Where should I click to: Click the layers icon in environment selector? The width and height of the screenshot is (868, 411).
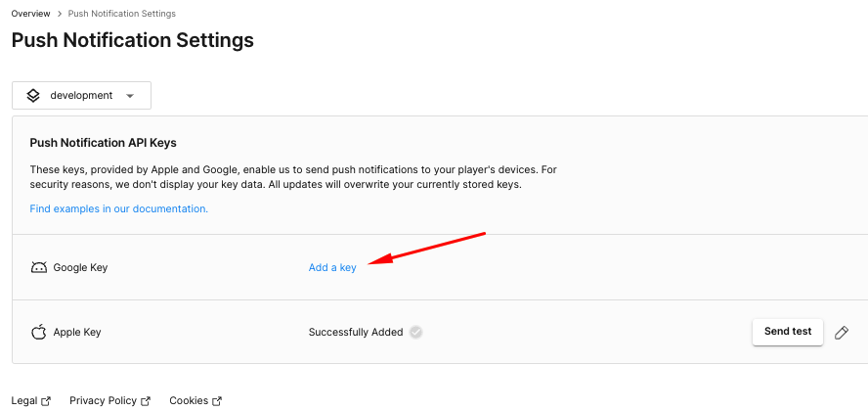[33, 95]
